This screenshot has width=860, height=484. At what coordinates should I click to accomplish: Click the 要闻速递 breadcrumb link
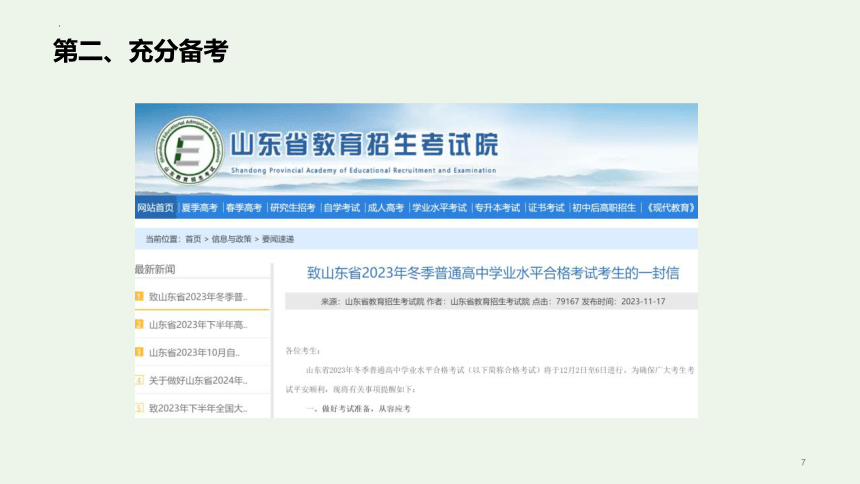point(278,239)
